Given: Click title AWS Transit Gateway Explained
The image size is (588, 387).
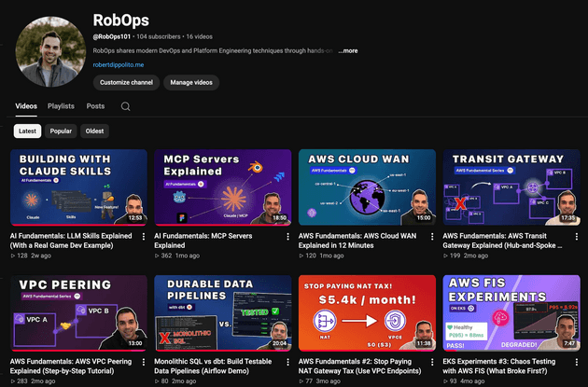Looking at the screenshot, I should [x=502, y=241].
